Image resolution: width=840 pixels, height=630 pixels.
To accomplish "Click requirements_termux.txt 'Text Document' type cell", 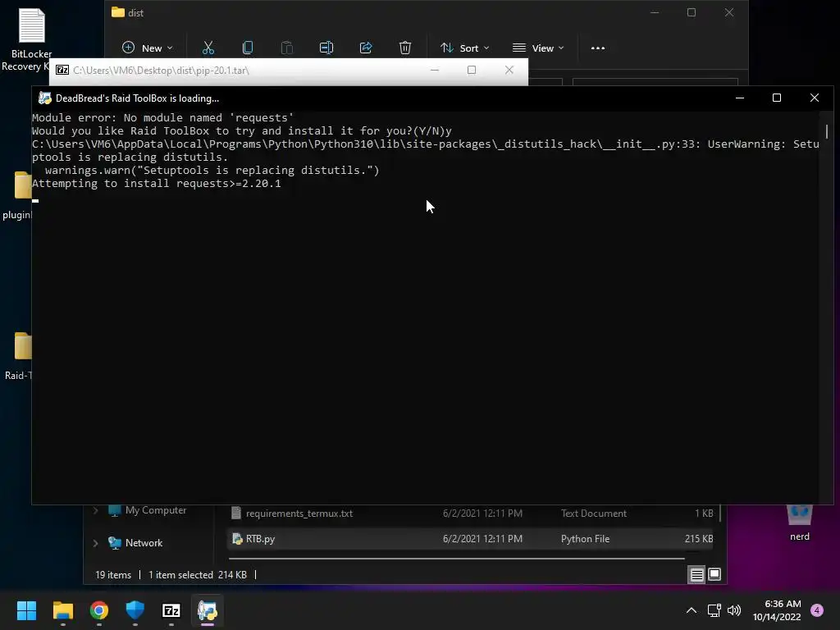I will click(x=594, y=514).
